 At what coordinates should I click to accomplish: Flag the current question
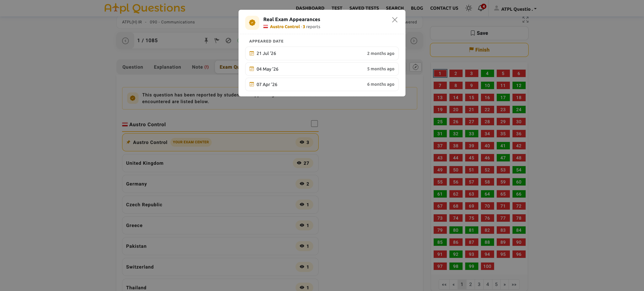(x=217, y=41)
